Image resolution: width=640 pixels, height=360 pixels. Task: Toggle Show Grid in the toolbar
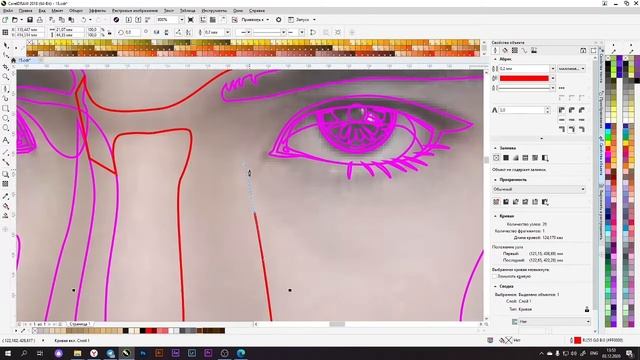pyautogui.click(x=213, y=20)
